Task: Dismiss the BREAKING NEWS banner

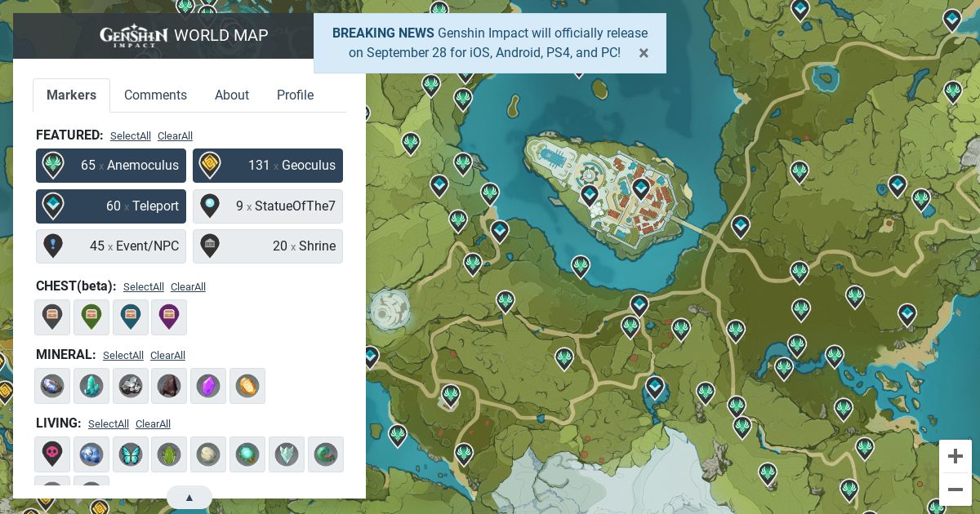Action: (x=644, y=53)
